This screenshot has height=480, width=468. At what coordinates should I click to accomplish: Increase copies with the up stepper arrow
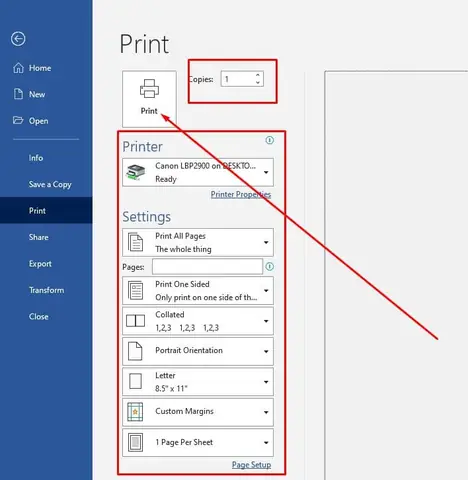coord(258,75)
